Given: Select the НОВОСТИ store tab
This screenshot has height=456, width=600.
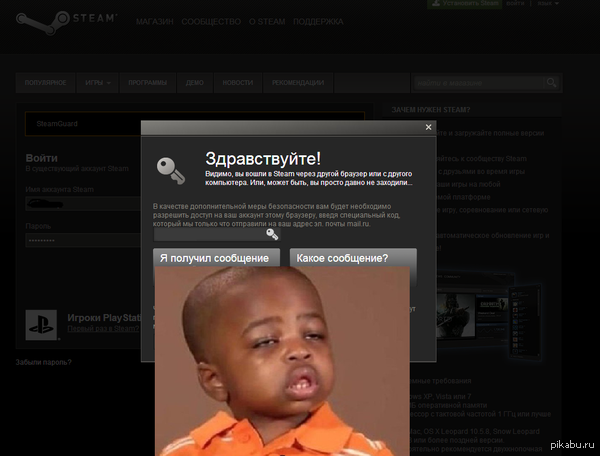Looking at the screenshot, I should [x=238, y=83].
